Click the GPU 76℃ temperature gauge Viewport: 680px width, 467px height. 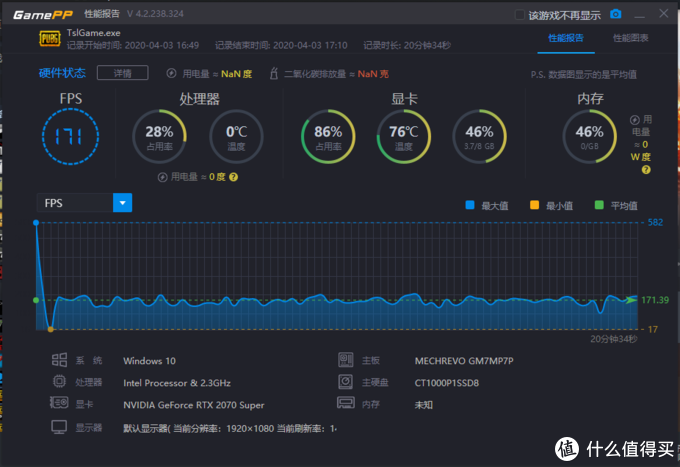[x=404, y=137]
